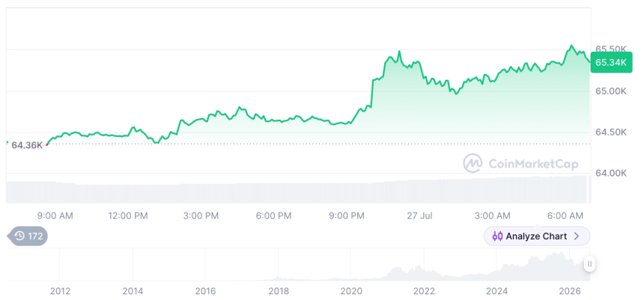Click the CoinMarketCap watermark text
Screen dimensions: 644x300
pyautogui.click(x=533, y=164)
